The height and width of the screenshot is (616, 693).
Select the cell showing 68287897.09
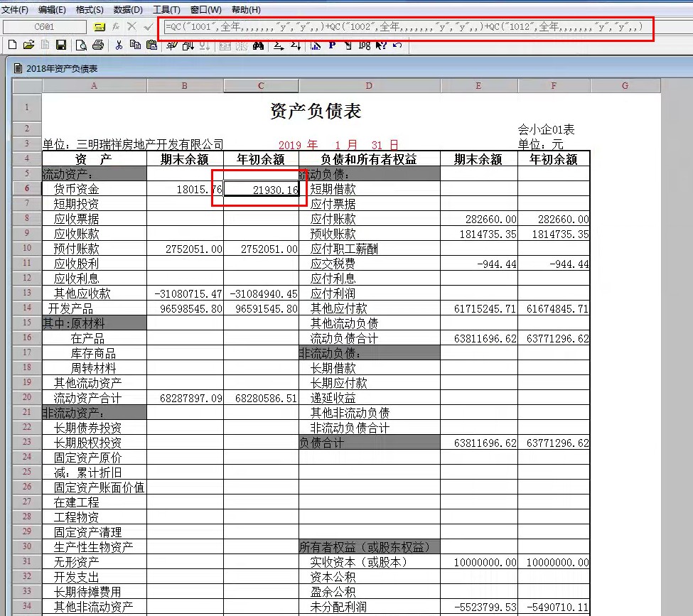pyautogui.click(x=185, y=398)
